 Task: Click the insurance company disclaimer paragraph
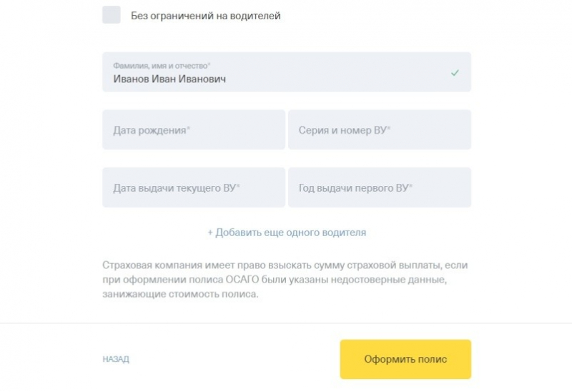286,280
